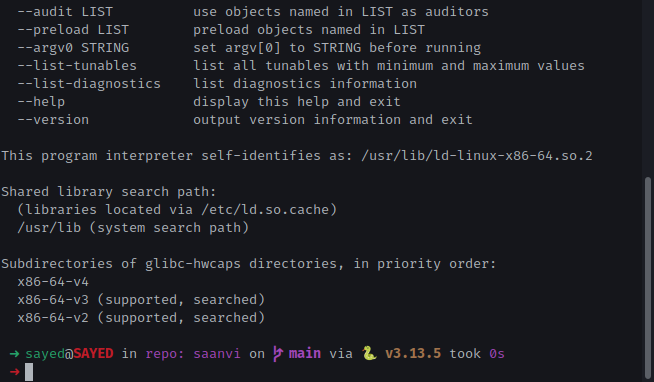Click the '--audit LIST' option text
Viewport: 654px width, 382px height.
(65, 12)
